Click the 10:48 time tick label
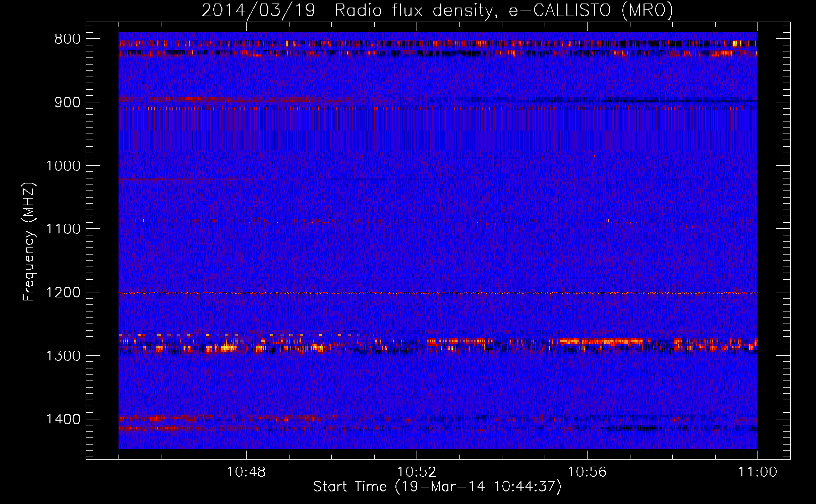The height and width of the screenshot is (504, 816). pos(246,472)
